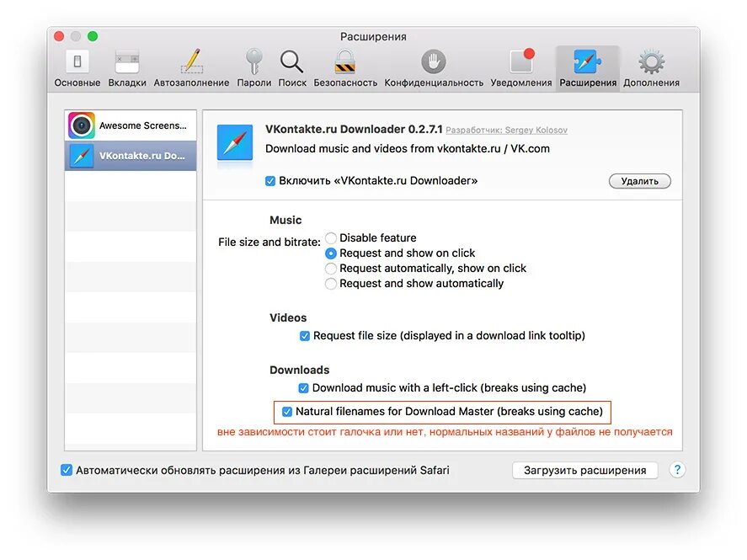This screenshot has width=747, height=560.
Task: Click the VKontakte.ru Downloader 0.2.7.1 title
Action: tap(354, 129)
